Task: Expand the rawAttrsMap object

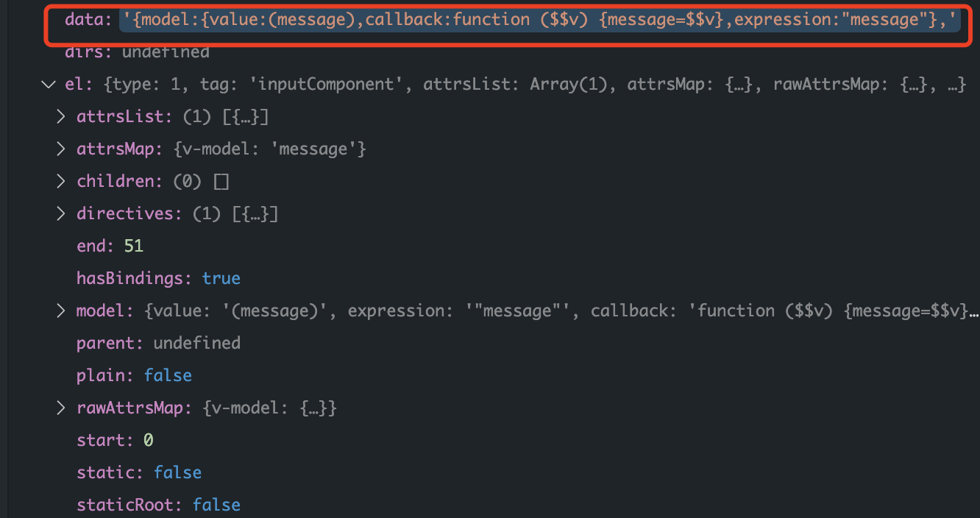Action: point(61,408)
